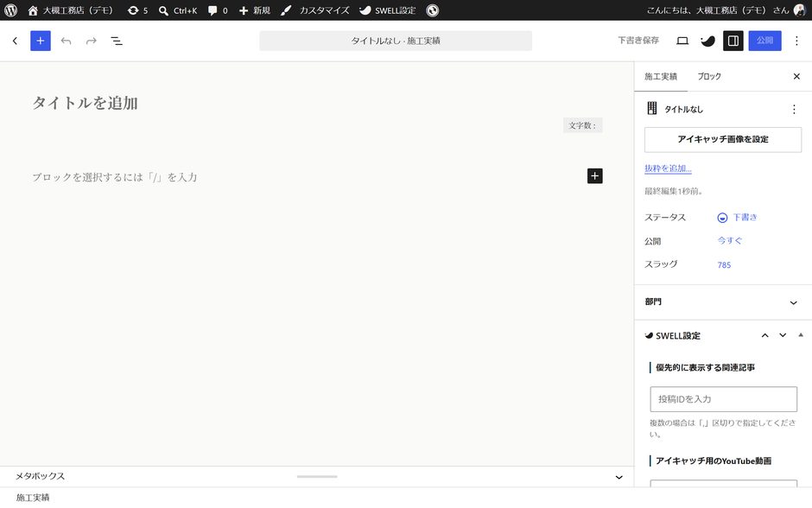This screenshot has height=508, width=812.
Task: Collapse the SWELL設定 panel
Action: pyautogui.click(x=801, y=335)
